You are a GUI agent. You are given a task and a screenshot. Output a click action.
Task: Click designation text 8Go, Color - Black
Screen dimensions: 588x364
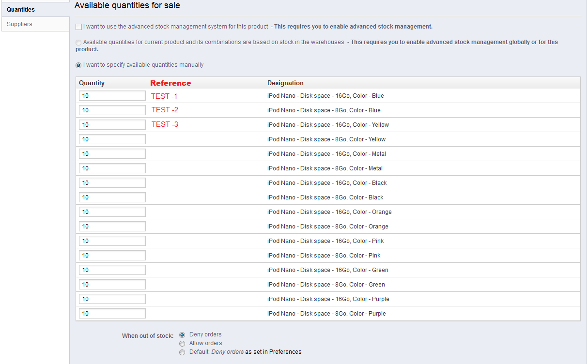[325, 197]
